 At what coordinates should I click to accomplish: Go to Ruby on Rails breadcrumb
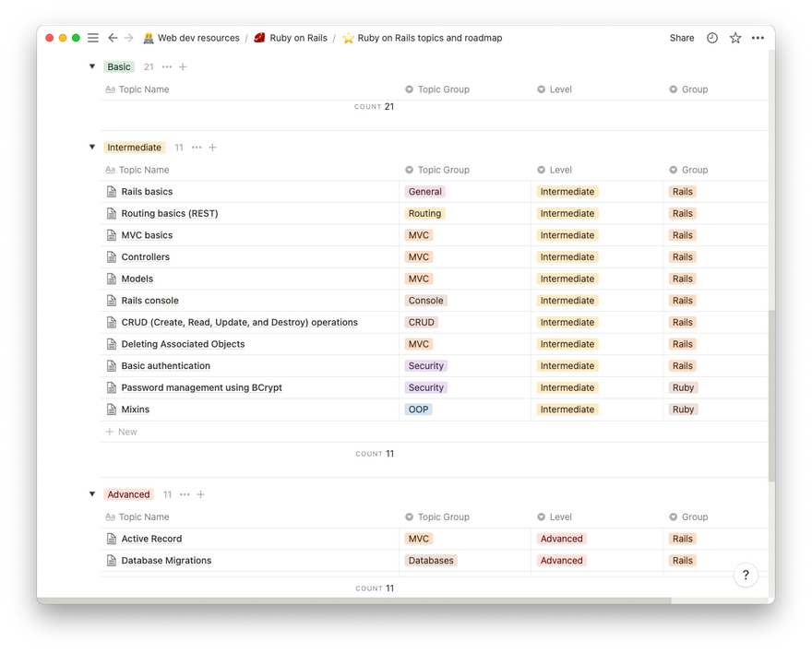pyautogui.click(x=297, y=38)
